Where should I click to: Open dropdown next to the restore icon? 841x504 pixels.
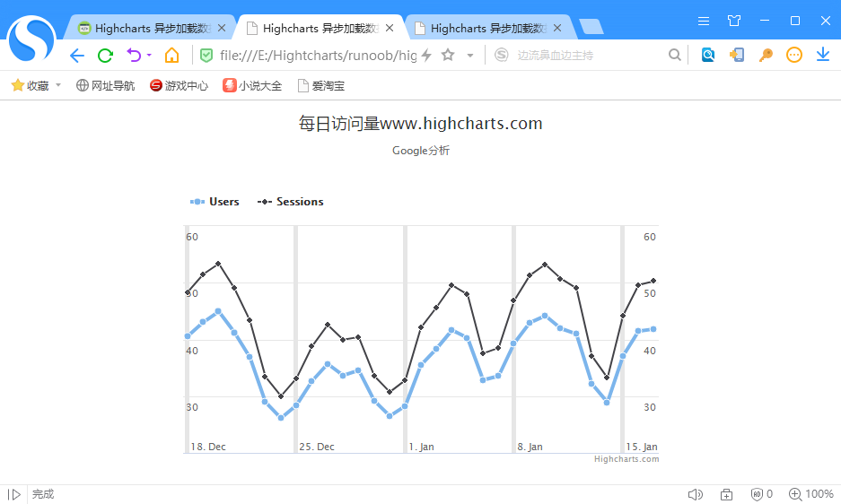[149, 56]
